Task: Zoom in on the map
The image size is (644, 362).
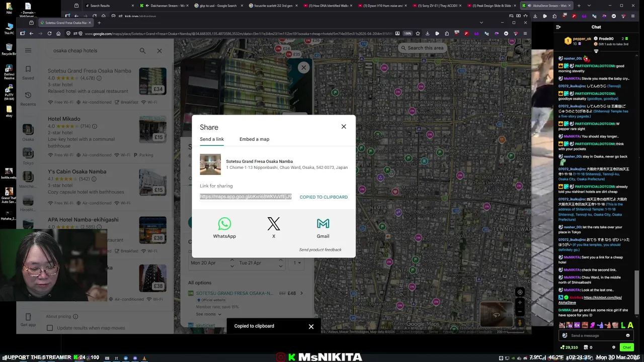Action: click(520, 303)
